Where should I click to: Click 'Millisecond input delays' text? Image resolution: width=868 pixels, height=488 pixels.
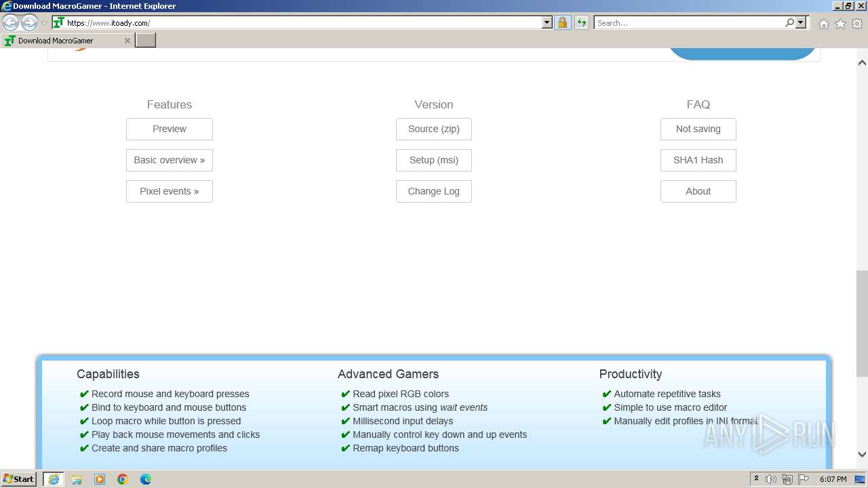point(403,421)
